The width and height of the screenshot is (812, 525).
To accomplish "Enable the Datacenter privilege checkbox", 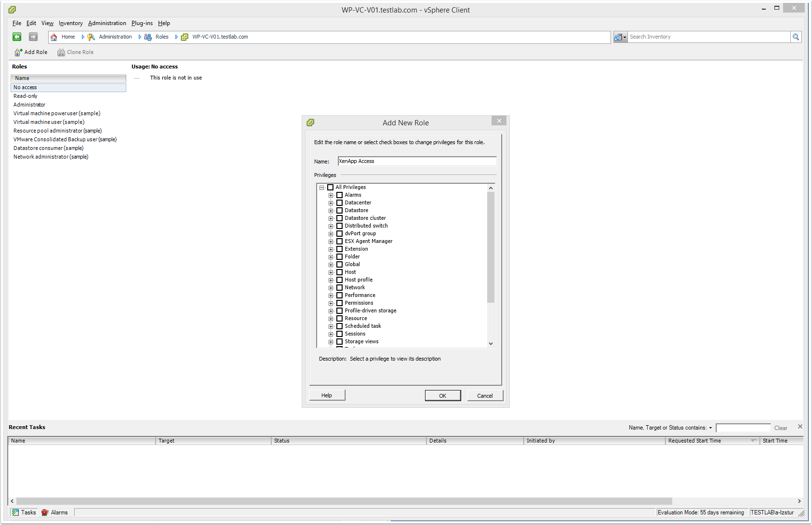I will 339,202.
